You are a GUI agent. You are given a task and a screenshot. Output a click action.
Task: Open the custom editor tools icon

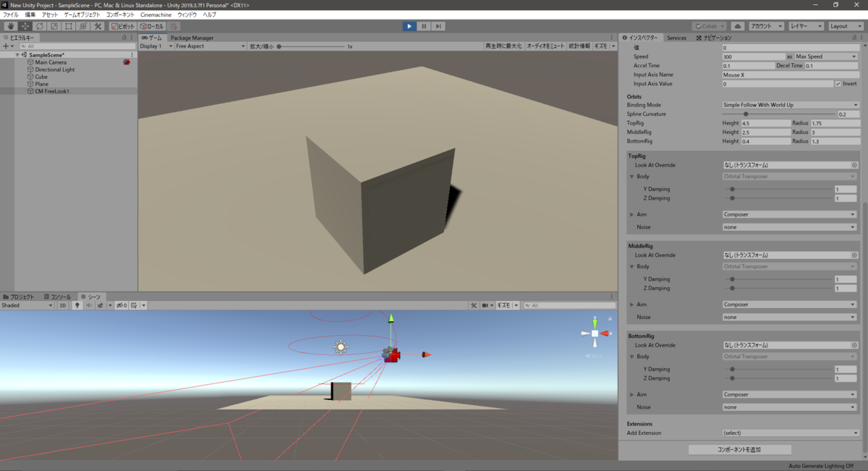(x=98, y=26)
